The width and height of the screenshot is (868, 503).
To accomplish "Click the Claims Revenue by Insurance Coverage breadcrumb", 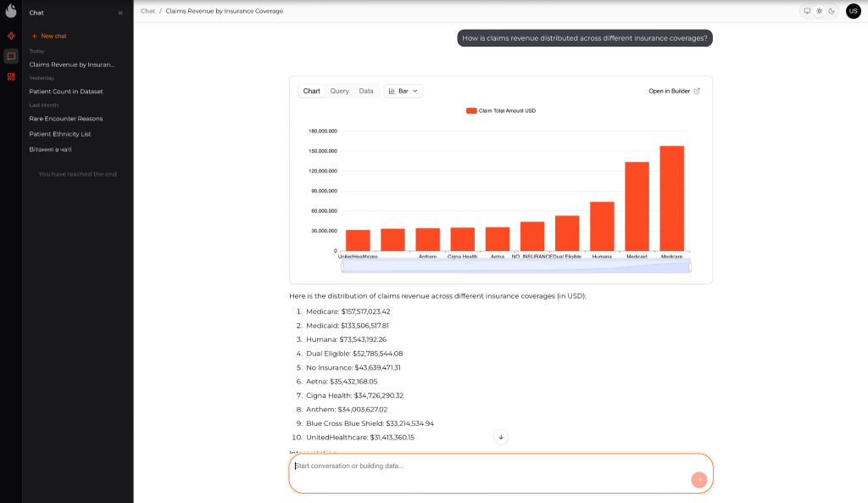I will tap(224, 11).
